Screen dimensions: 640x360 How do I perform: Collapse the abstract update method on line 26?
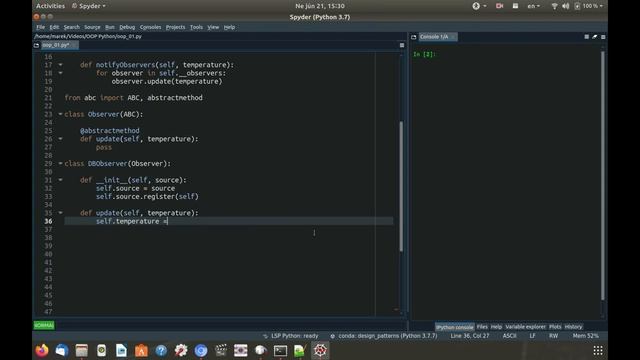pos(60,139)
